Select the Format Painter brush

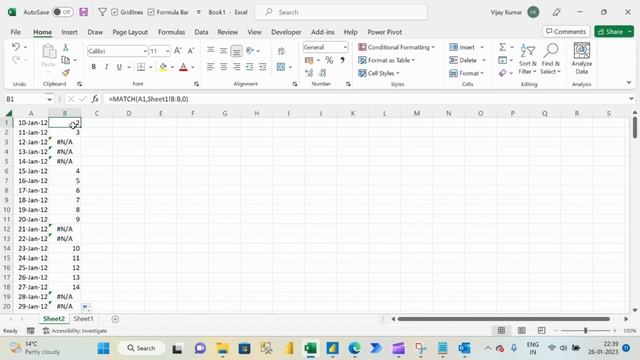pyautogui.click(x=66, y=73)
